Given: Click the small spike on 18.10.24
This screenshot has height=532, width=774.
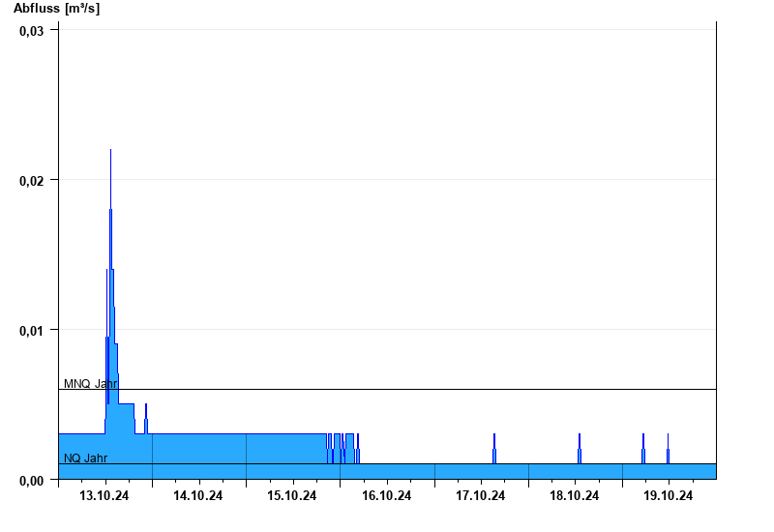Looking at the screenshot, I should 580,448.
